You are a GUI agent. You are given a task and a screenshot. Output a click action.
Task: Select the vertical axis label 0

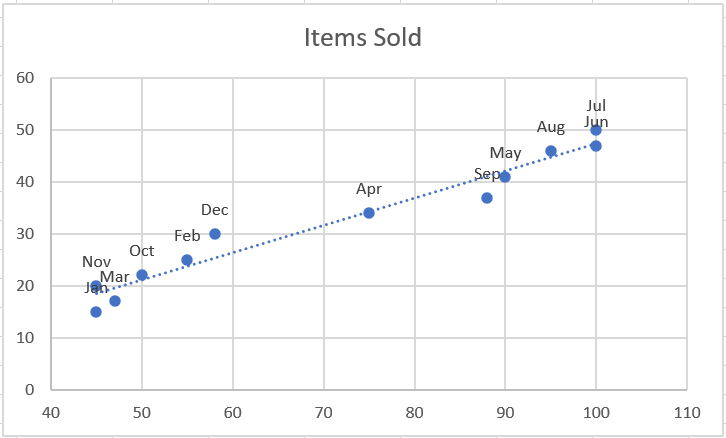tap(30, 390)
